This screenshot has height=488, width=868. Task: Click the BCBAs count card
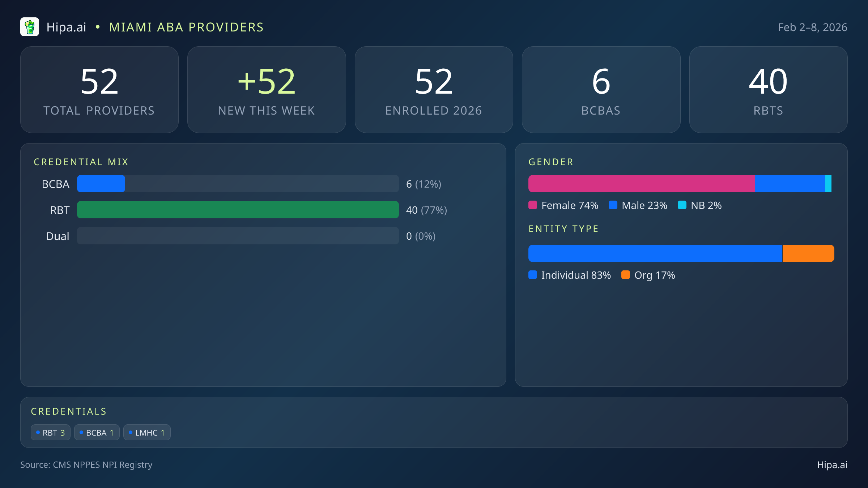(601, 90)
